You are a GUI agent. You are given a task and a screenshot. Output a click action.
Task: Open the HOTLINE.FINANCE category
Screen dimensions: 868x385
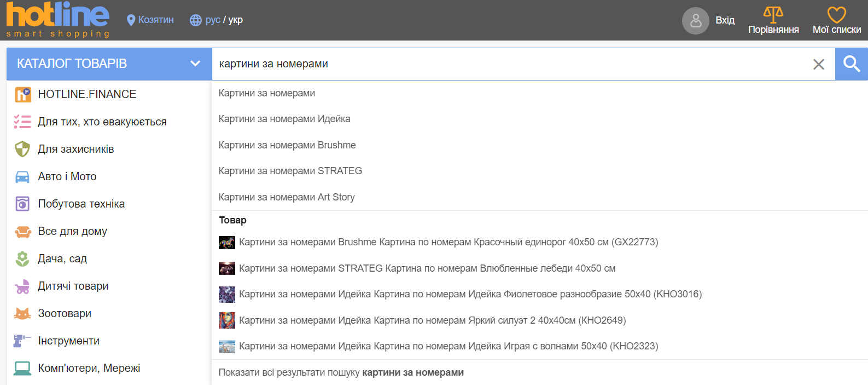[87, 94]
